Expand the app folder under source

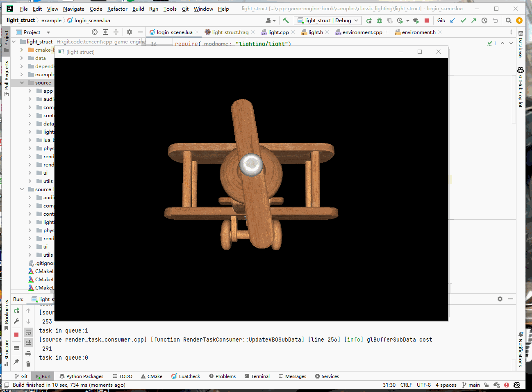30,91
